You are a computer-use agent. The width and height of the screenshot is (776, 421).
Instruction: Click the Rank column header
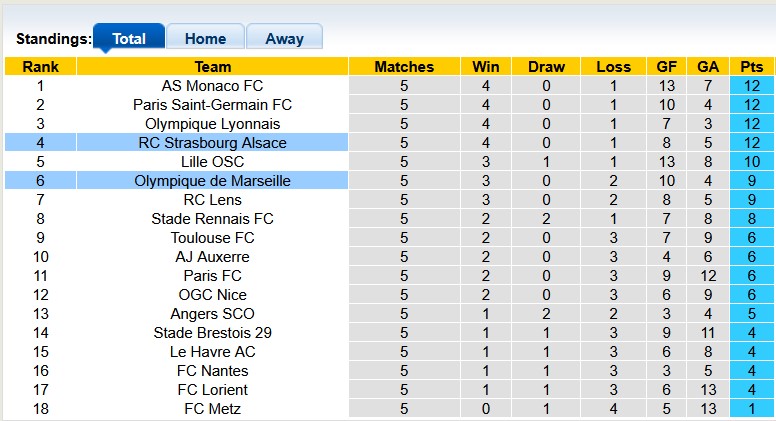(40, 67)
